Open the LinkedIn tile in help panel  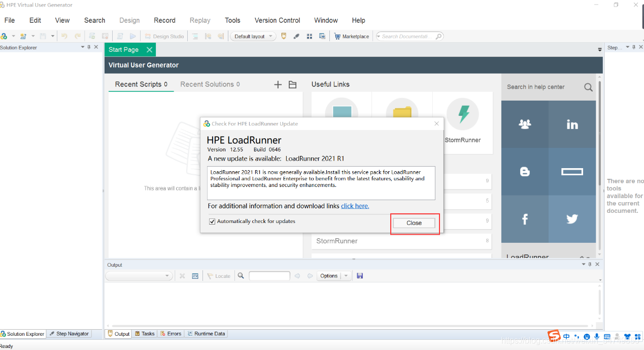(x=572, y=124)
